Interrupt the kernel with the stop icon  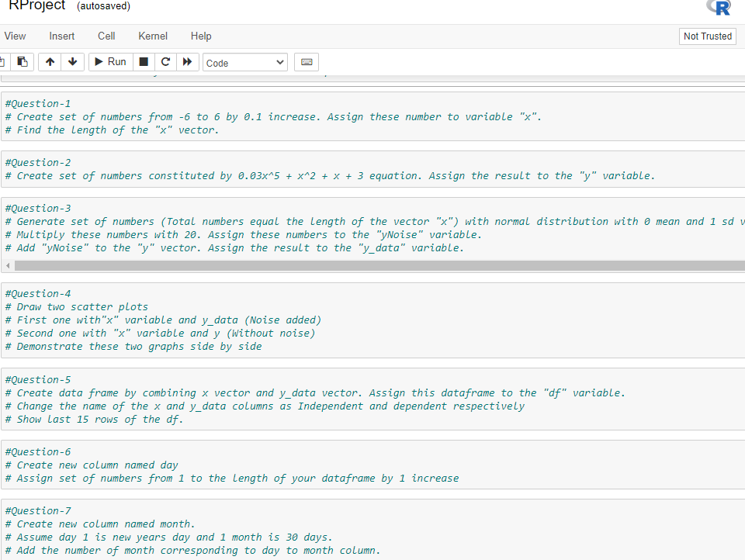[x=144, y=62]
